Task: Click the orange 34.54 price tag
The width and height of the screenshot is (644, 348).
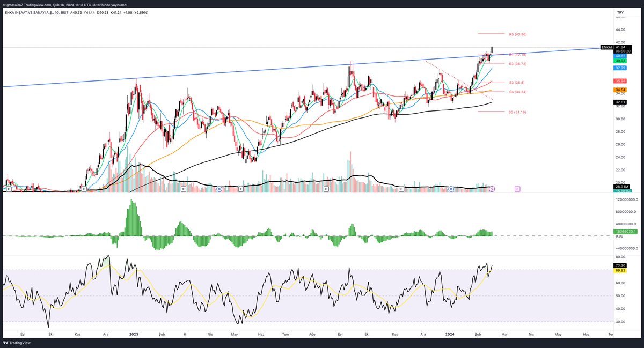Action: coord(619,90)
